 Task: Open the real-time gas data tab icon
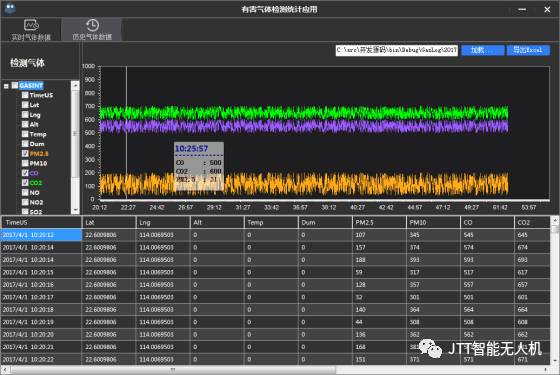point(31,25)
